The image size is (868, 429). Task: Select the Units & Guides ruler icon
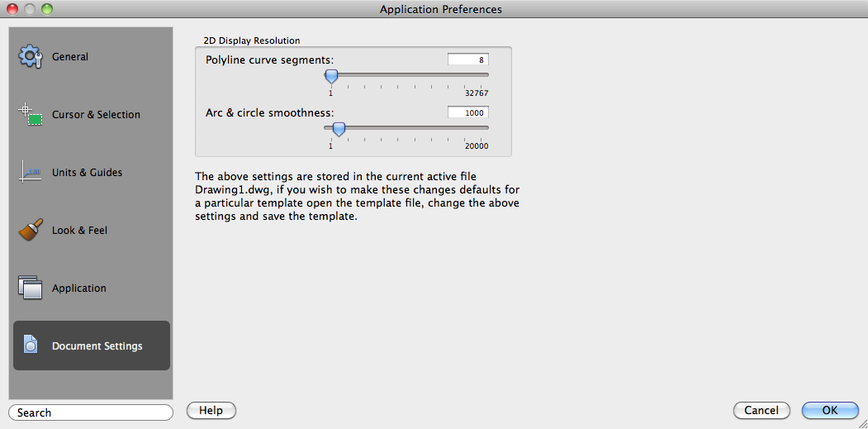30,172
